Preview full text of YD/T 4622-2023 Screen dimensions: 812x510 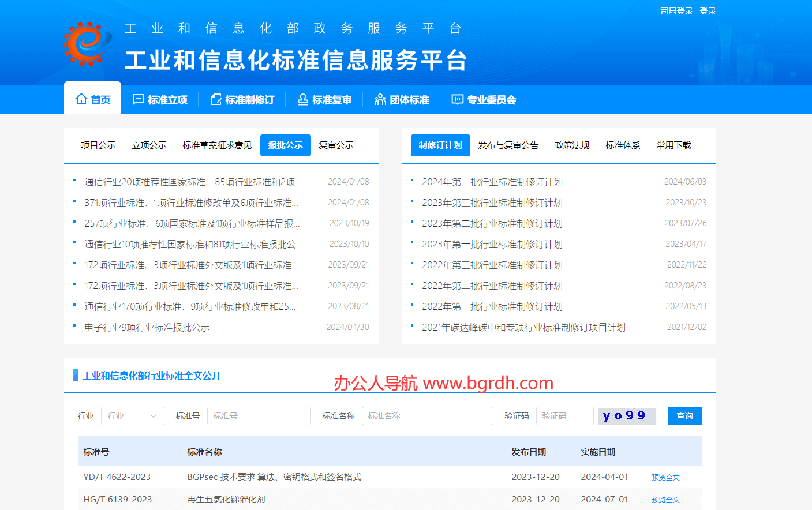[665, 477]
